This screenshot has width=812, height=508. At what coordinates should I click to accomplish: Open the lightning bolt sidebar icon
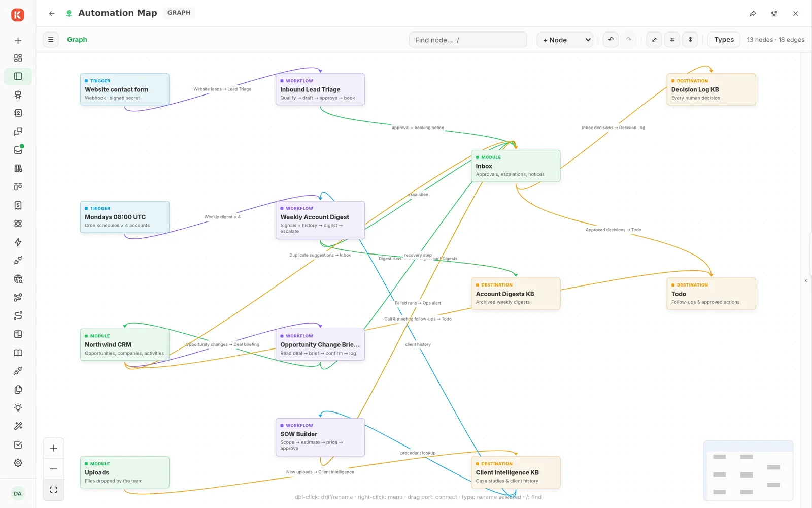[18, 242]
